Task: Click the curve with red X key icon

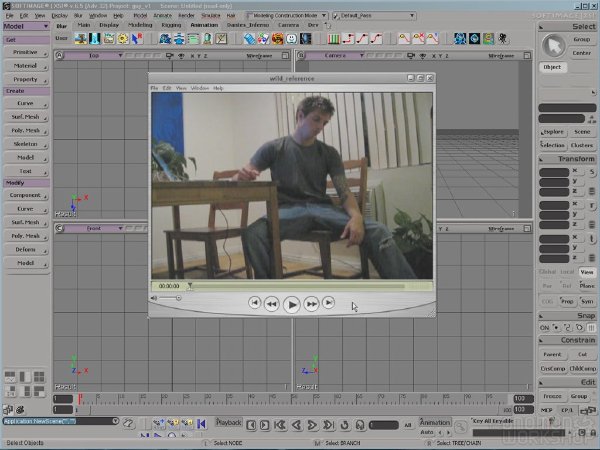Action: coord(418,39)
